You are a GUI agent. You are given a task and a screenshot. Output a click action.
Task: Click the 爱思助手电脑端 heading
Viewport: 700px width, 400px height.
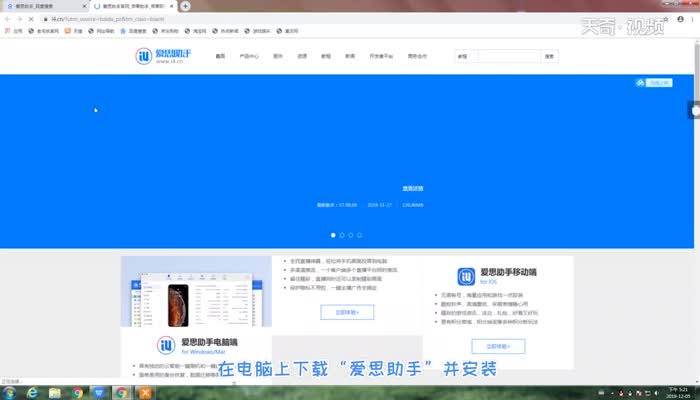pos(209,342)
